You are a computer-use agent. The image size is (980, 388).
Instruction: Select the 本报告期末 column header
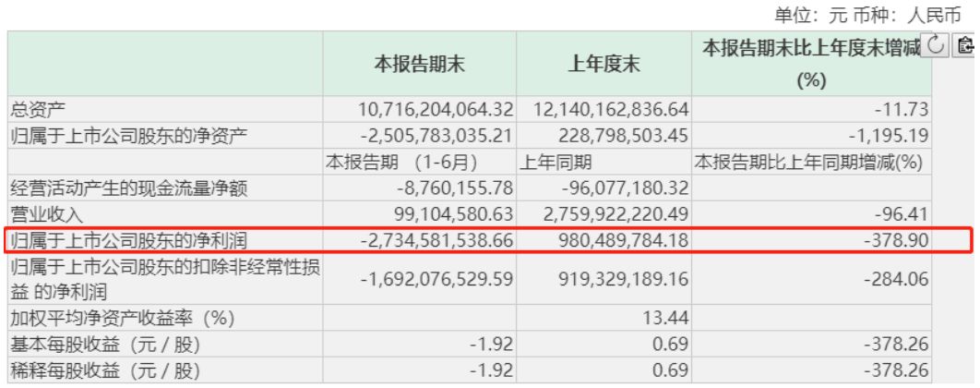[x=419, y=64]
